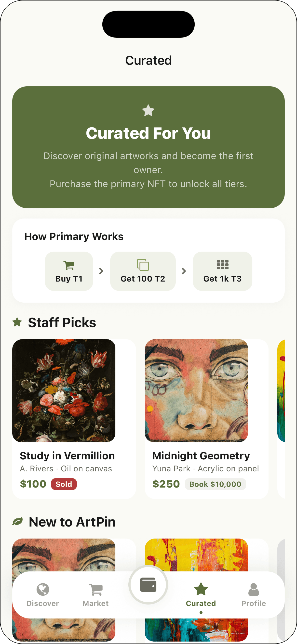
Task: Open the yellow abstract painting in New to ArtPin
Action: click(x=196, y=555)
